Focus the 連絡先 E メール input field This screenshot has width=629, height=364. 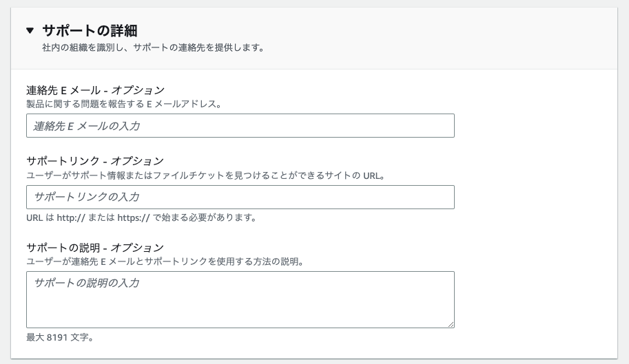(240, 126)
